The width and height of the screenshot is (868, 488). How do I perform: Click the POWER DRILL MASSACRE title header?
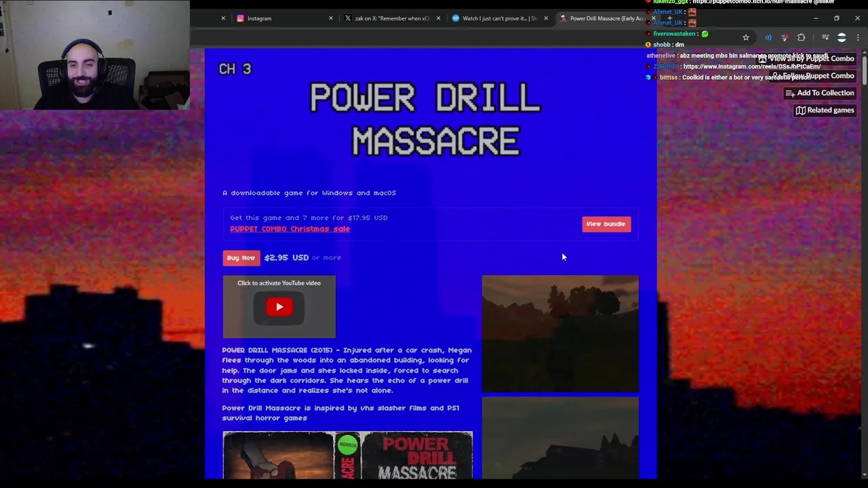[425, 119]
